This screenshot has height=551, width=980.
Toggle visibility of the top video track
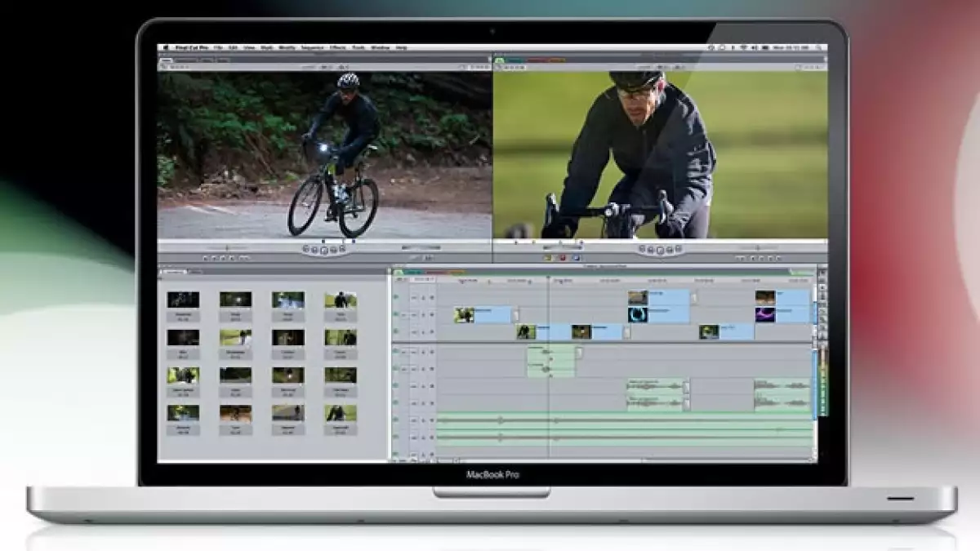pos(396,297)
